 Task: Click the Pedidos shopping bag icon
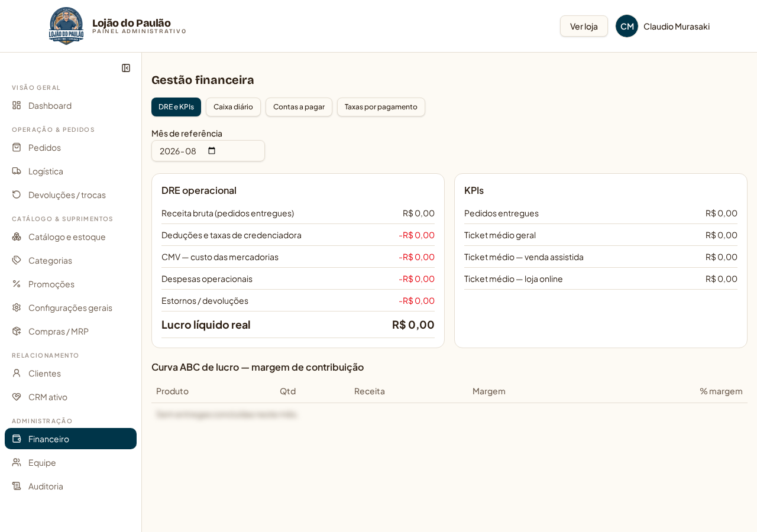(x=17, y=147)
